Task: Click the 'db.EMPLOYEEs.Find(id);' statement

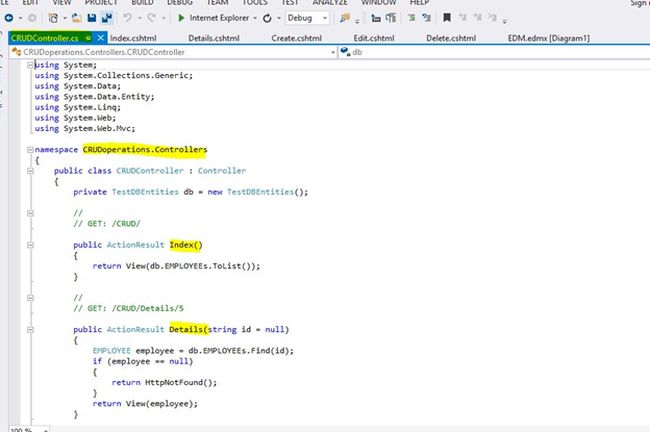Action: pos(241,351)
